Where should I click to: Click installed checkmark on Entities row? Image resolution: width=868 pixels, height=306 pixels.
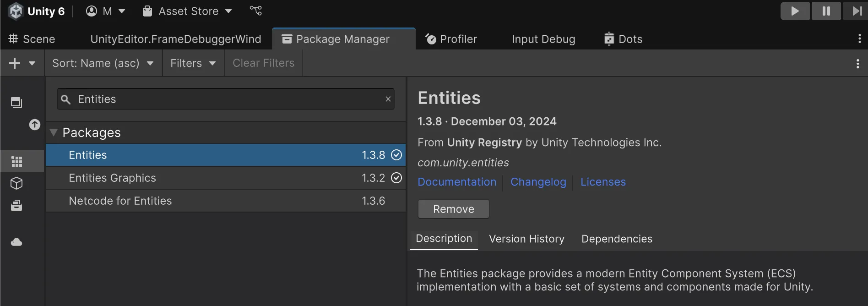396,155
